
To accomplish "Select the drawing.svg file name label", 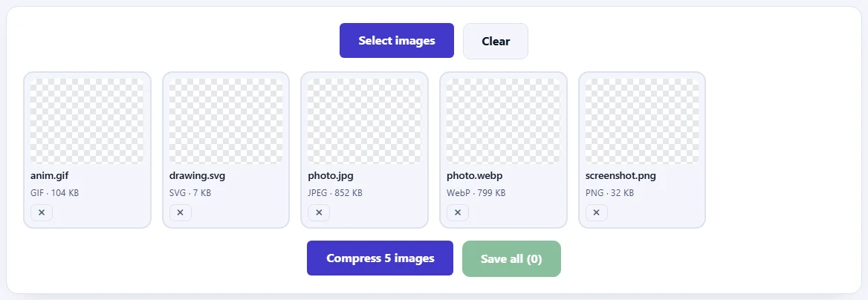I will click(197, 176).
